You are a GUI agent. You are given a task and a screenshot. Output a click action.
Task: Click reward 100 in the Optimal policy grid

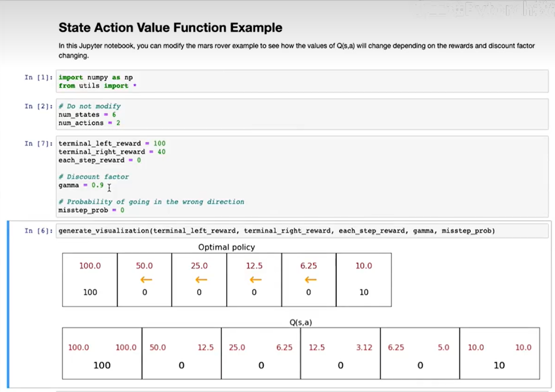coord(90,292)
